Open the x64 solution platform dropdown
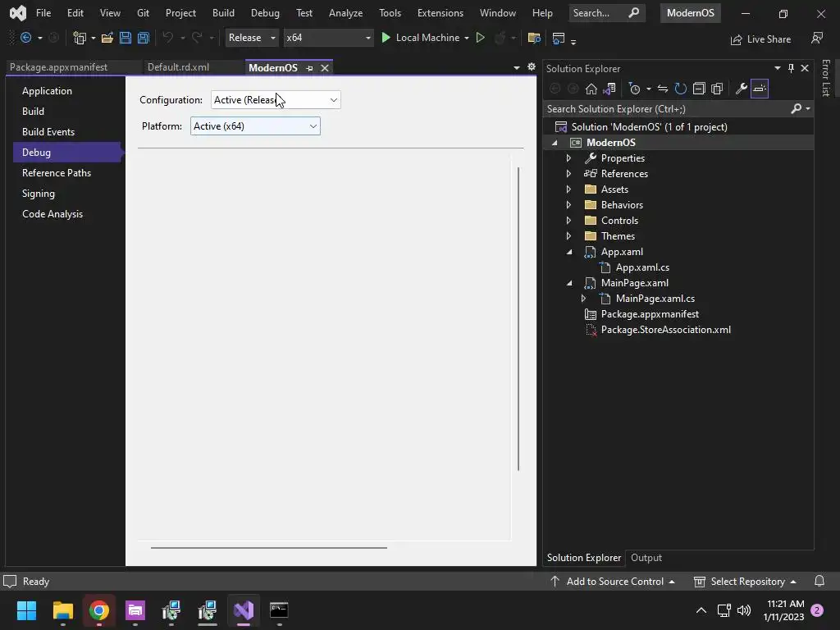 328,38
